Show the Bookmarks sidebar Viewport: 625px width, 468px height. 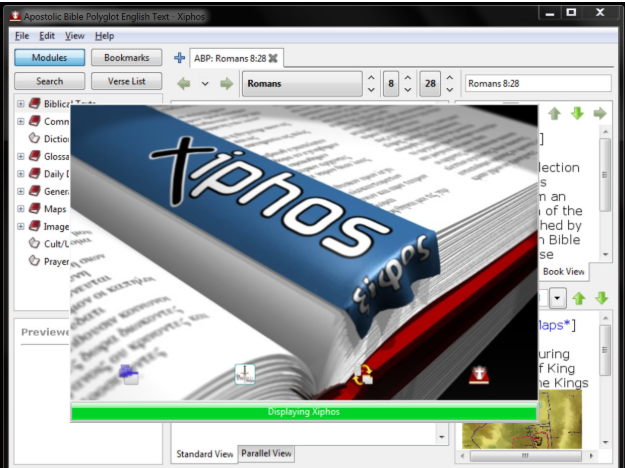(126, 57)
